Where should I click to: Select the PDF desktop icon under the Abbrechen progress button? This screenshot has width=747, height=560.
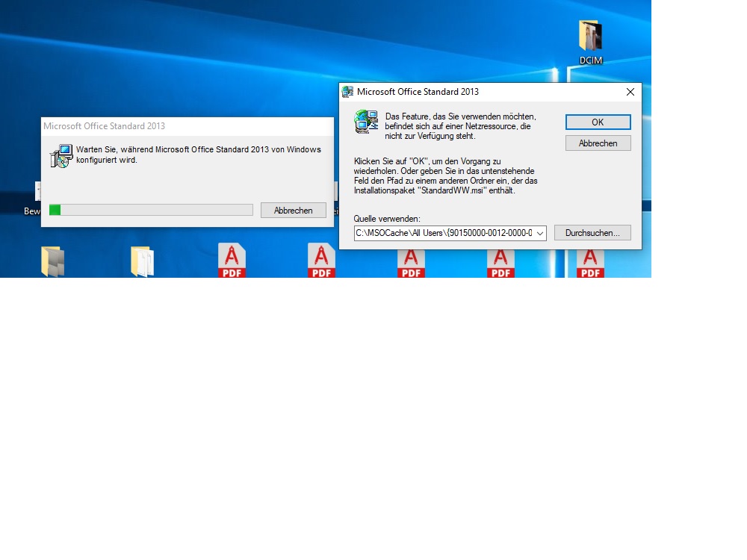pyautogui.click(x=321, y=261)
